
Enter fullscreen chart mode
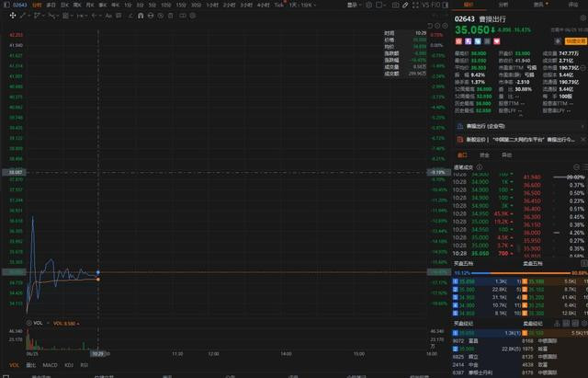[x=415, y=5]
